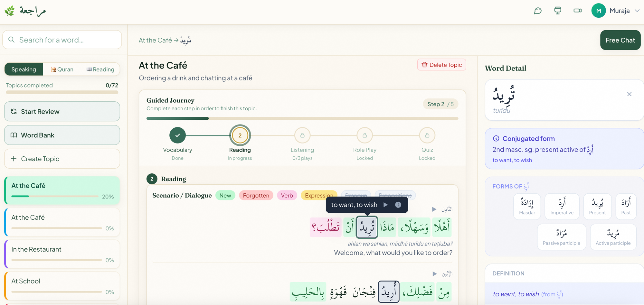The width and height of the screenshot is (644, 305).
Task: Toggle the Verb filter tag
Action: click(x=287, y=195)
